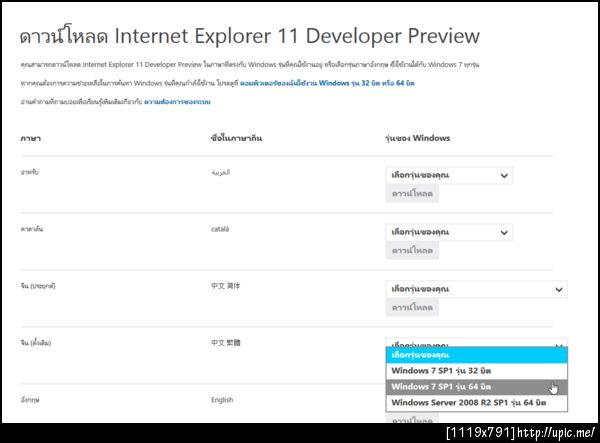Click the download button in the 中文 简体 row
This screenshot has height=443, width=600.
[412, 308]
